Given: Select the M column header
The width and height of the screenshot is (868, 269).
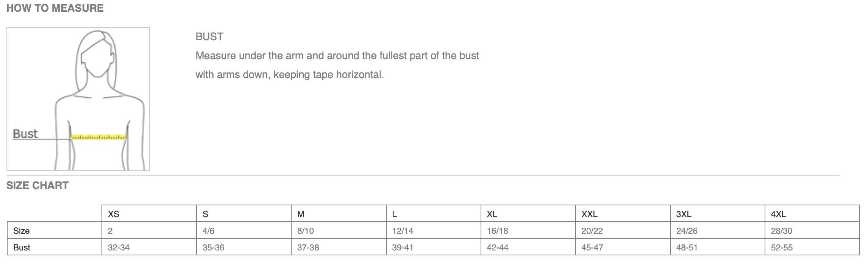Looking at the screenshot, I should tap(339, 214).
